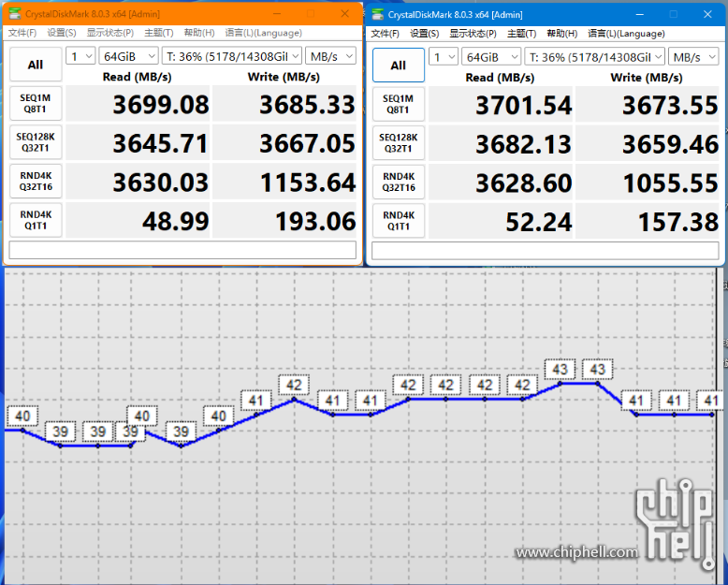The width and height of the screenshot is (728, 585).
Task: Start RND4K Q32T16 test in blue window
Action: click(x=399, y=183)
